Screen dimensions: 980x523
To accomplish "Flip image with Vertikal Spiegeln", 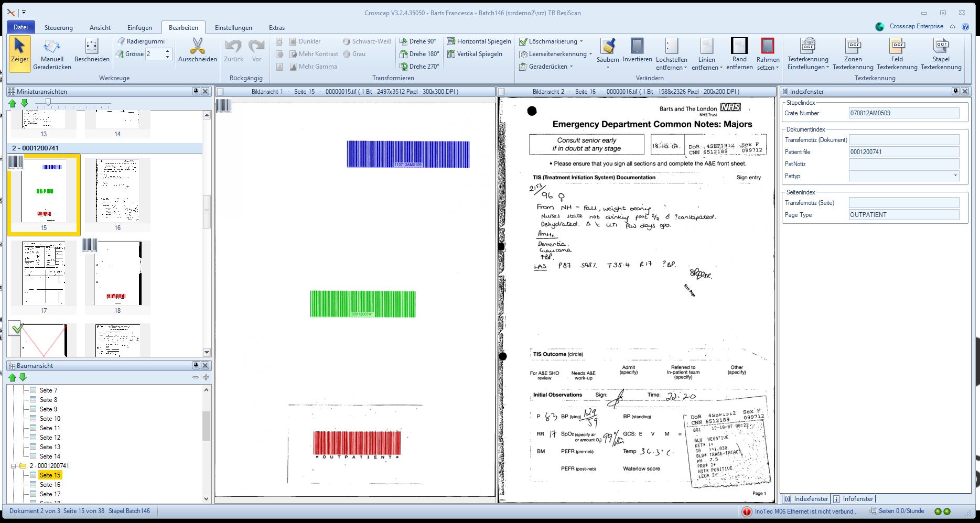I will [x=475, y=53].
